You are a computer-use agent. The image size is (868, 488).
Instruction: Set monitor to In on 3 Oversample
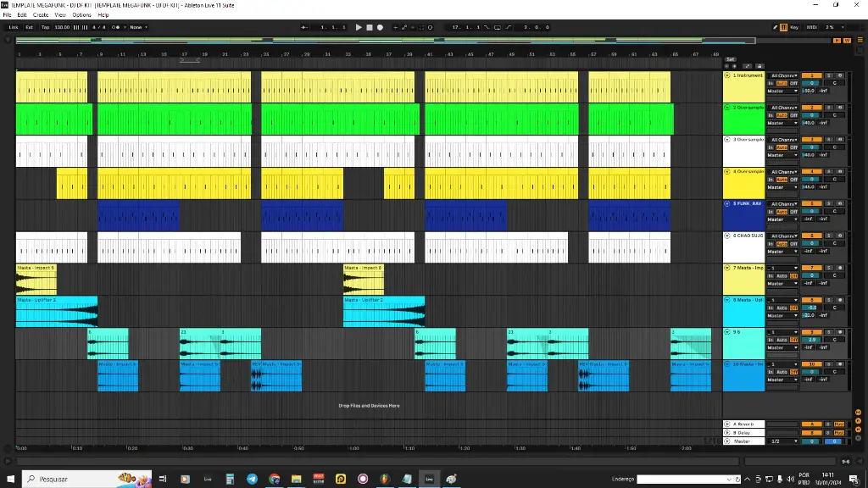pos(771,147)
